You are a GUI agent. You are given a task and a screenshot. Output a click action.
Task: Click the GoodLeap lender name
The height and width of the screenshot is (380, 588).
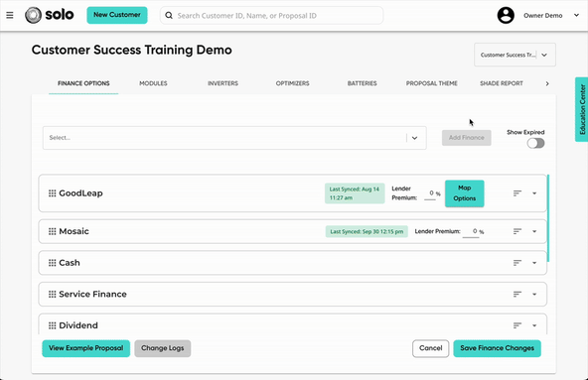[x=80, y=193]
